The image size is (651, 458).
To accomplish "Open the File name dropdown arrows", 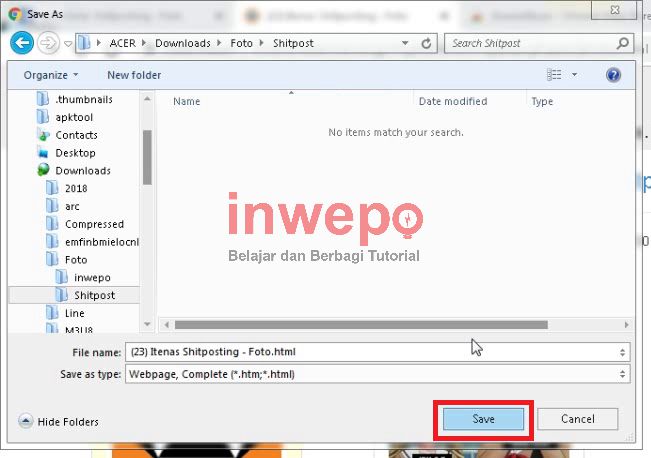I will (x=622, y=353).
